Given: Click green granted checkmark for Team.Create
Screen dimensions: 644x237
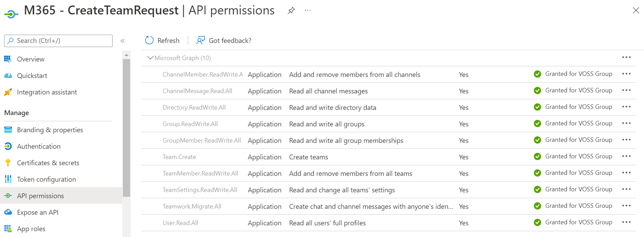Looking at the screenshot, I should click(537, 157).
